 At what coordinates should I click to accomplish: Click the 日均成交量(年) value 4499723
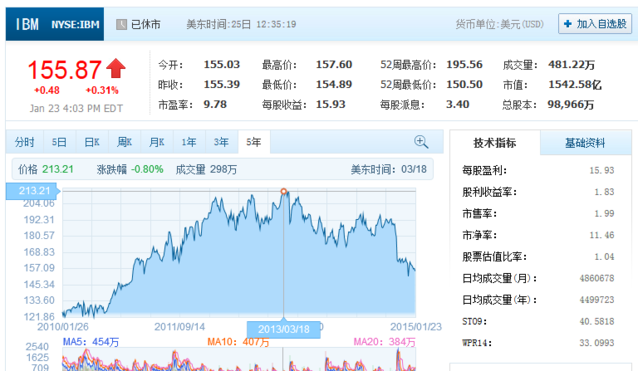click(597, 300)
